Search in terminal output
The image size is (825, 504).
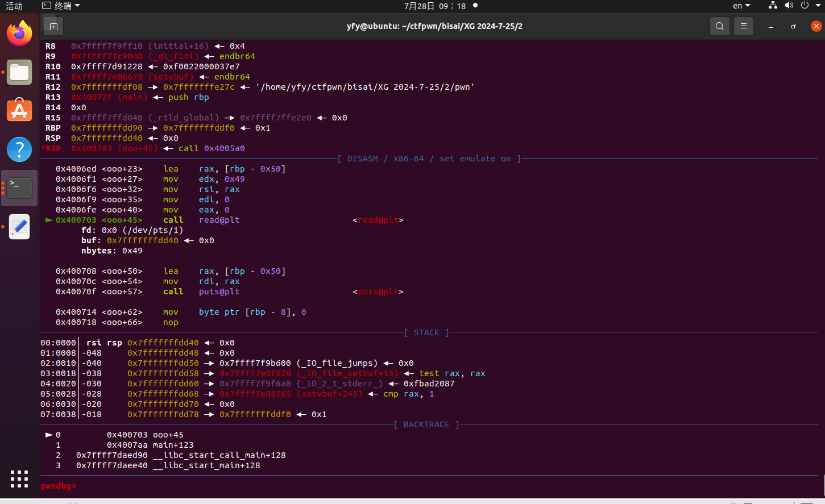pyautogui.click(x=720, y=26)
